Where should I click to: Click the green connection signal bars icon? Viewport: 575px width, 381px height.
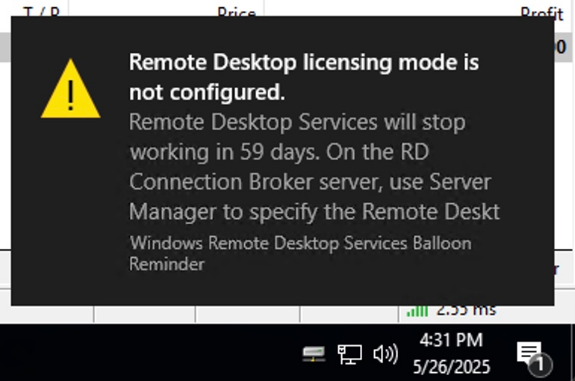click(x=417, y=311)
